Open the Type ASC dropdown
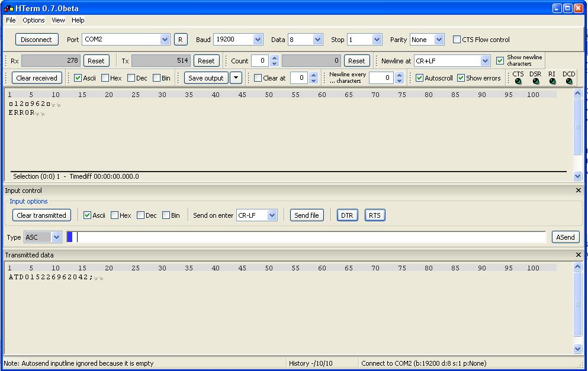This screenshot has width=588, height=371. pyautogui.click(x=56, y=237)
